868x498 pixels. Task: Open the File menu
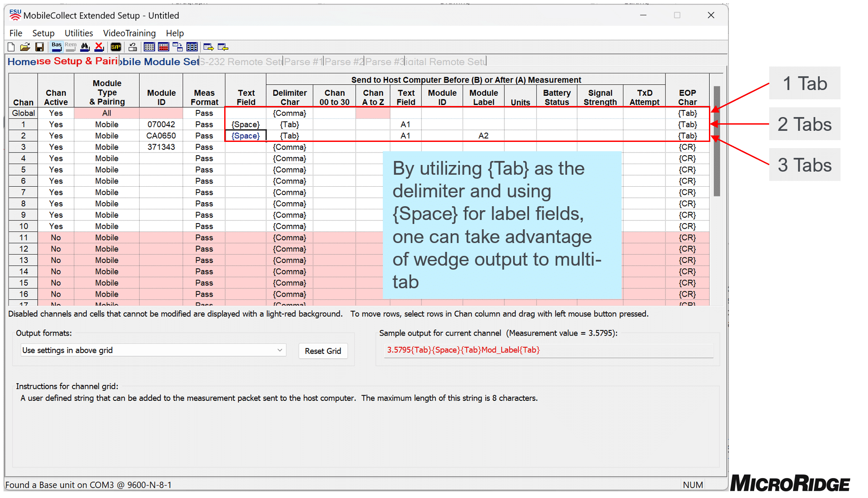(16, 33)
